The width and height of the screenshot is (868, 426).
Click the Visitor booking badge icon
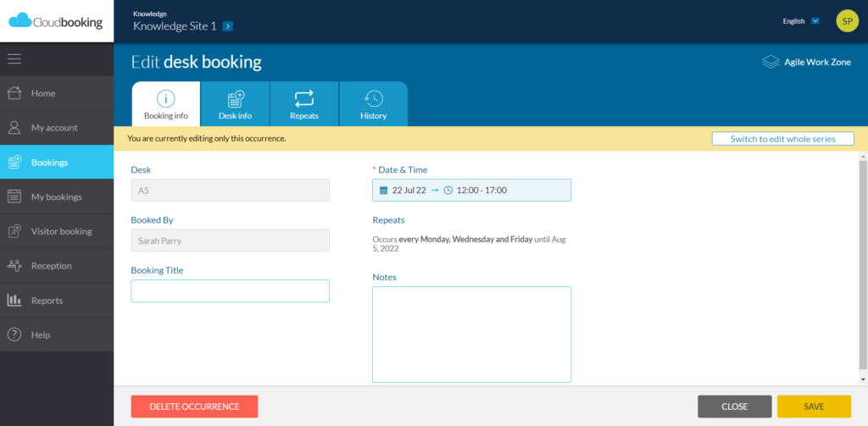tap(14, 231)
